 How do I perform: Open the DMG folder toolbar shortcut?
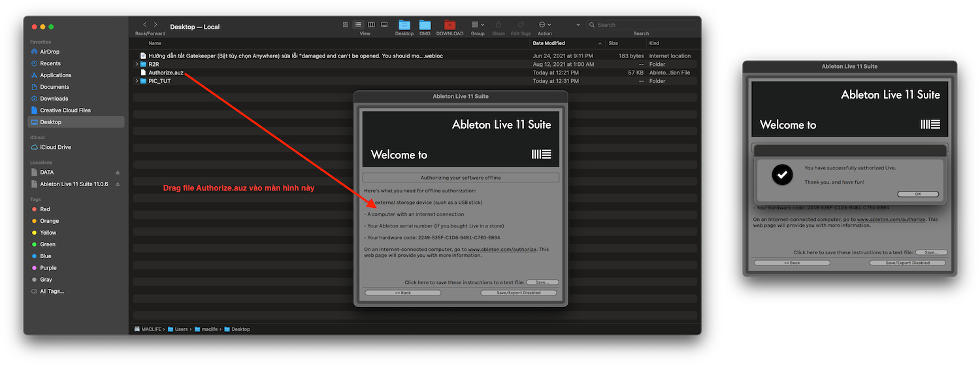point(425,25)
